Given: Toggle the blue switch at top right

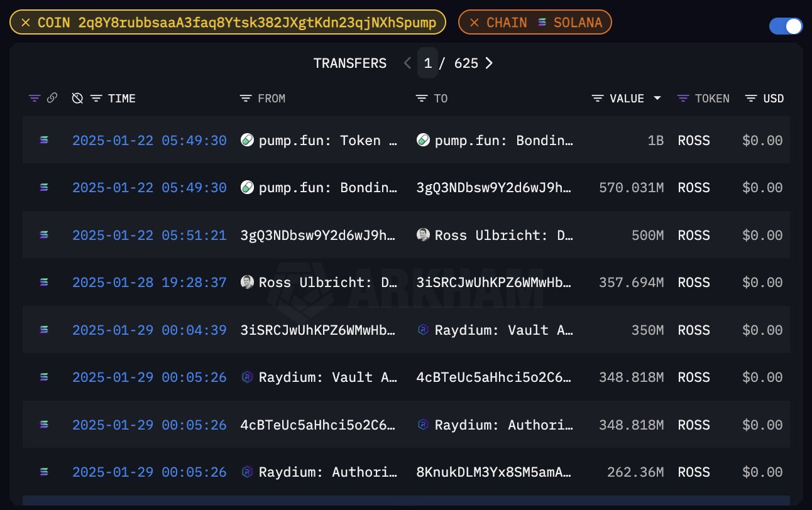Looking at the screenshot, I should (x=786, y=26).
